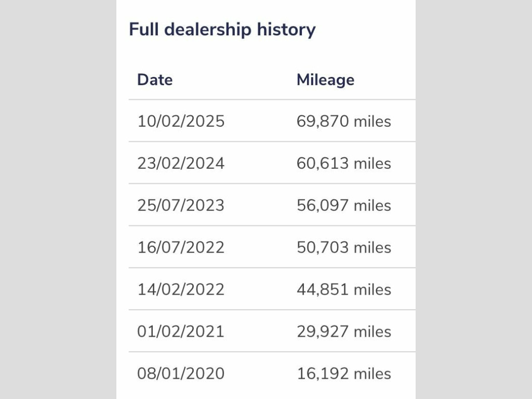
Task: Click the 29,927 miles entry
Action: (x=344, y=331)
